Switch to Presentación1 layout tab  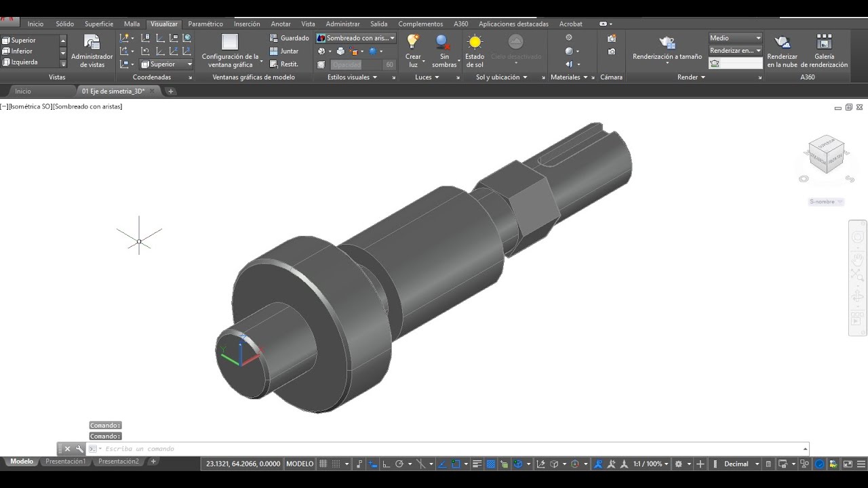point(66,462)
